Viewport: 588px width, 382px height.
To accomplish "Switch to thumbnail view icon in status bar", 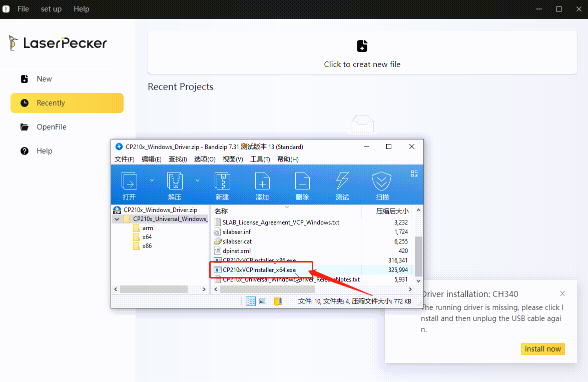I will (x=263, y=301).
